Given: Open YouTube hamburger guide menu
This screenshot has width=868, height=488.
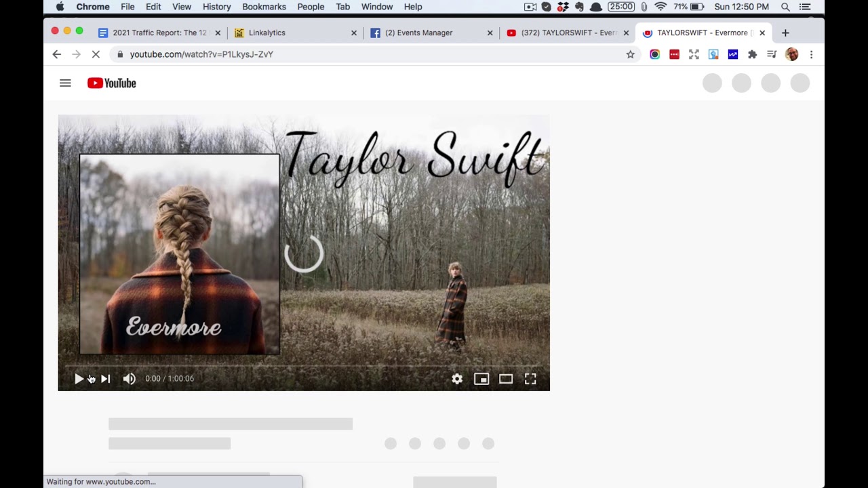Looking at the screenshot, I should 65,83.
